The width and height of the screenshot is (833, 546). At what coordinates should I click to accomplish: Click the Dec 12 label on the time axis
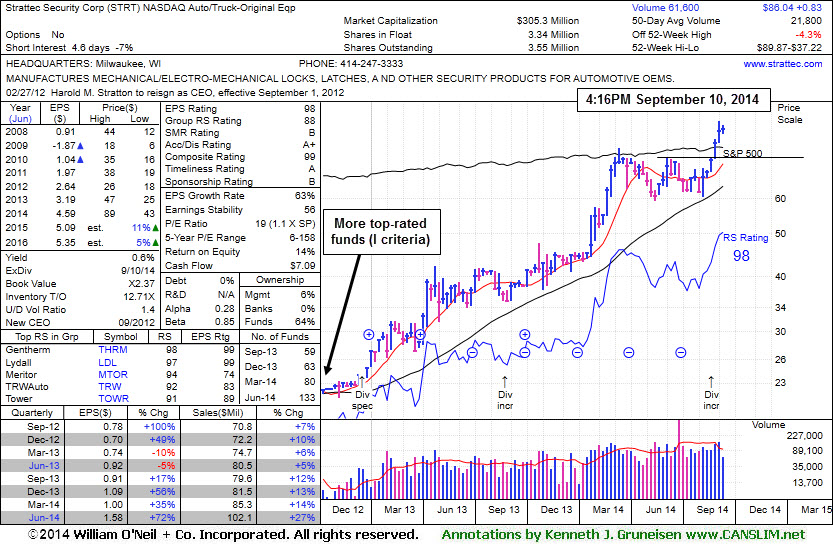click(x=347, y=510)
